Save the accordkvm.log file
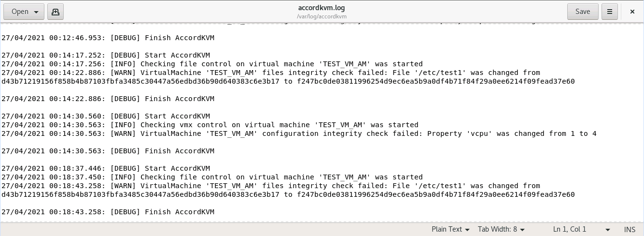 [x=582, y=12]
